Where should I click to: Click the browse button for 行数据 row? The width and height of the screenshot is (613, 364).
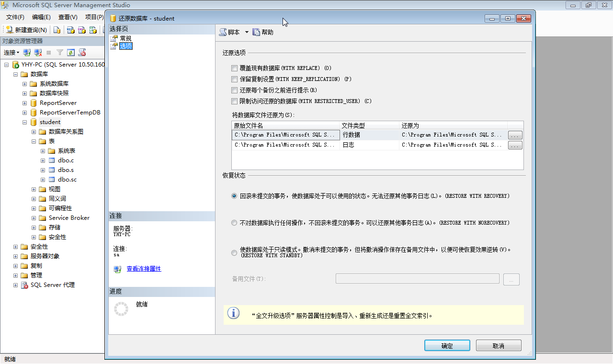tap(515, 135)
